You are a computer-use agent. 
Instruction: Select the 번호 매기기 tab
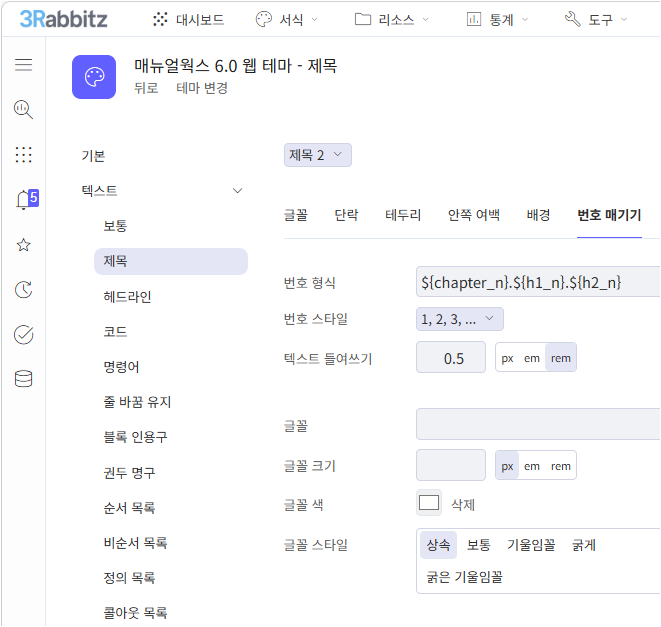click(x=609, y=215)
